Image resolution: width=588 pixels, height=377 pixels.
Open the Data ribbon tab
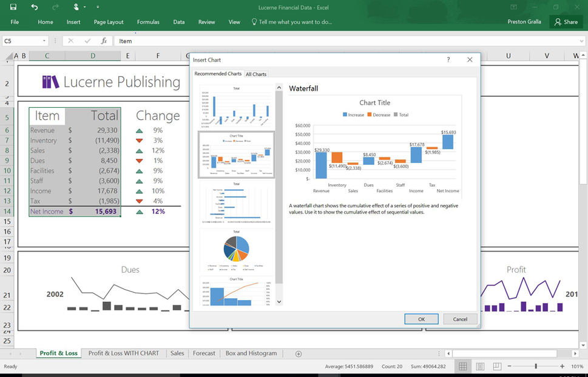(x=179, y=22)
